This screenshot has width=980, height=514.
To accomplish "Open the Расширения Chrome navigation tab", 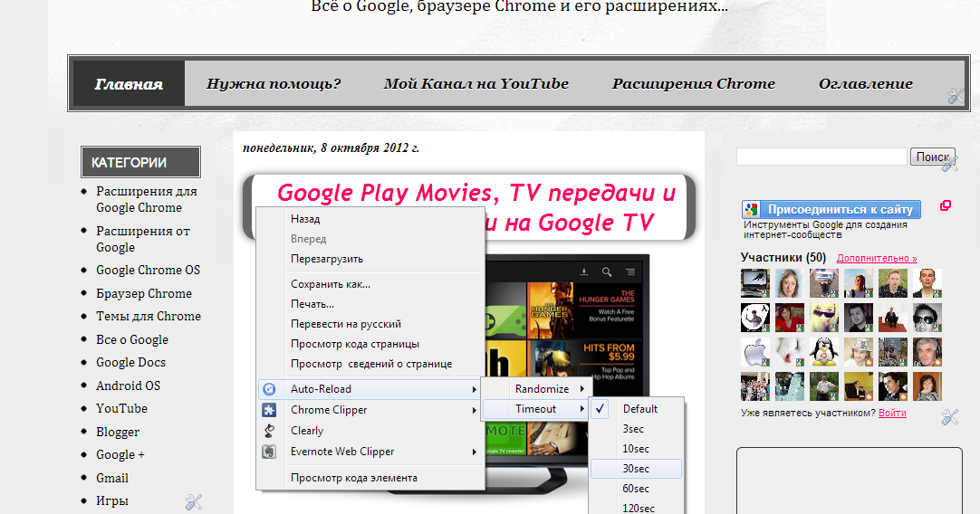I will [x=694, y=83].
